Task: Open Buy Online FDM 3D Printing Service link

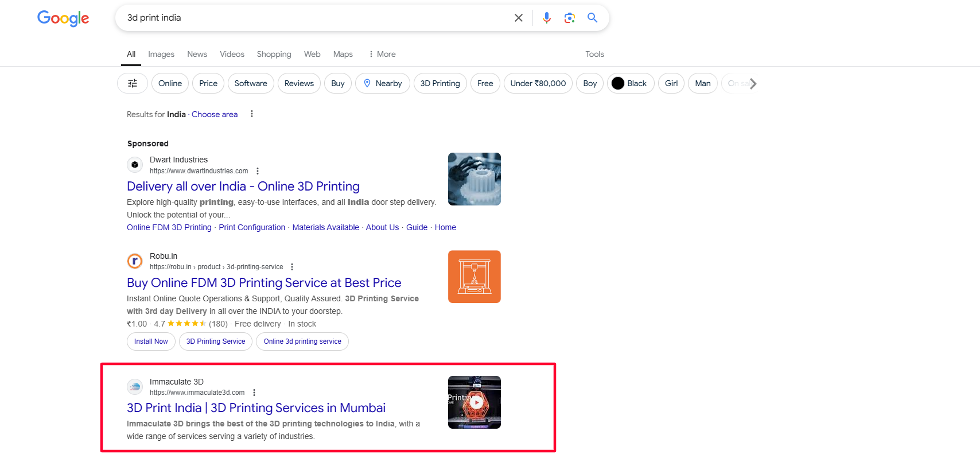Action: click(264, 283)
